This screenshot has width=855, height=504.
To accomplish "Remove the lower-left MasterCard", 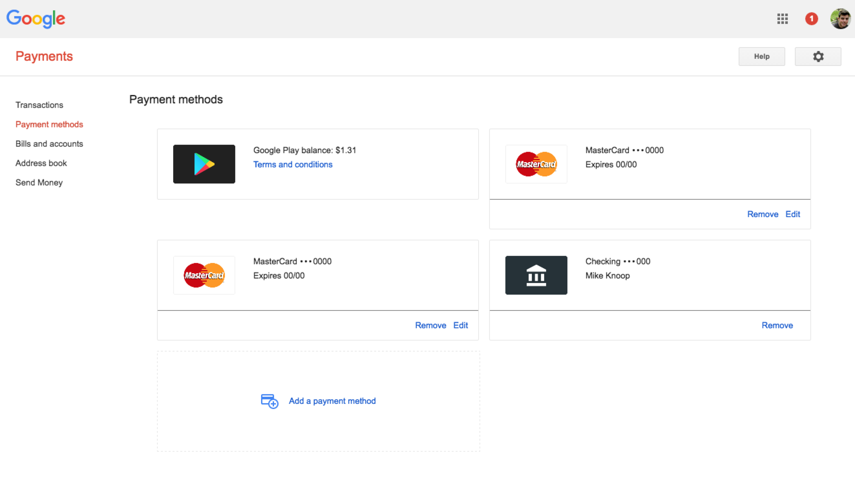I will pyautogui.click(x=430, y=325).
